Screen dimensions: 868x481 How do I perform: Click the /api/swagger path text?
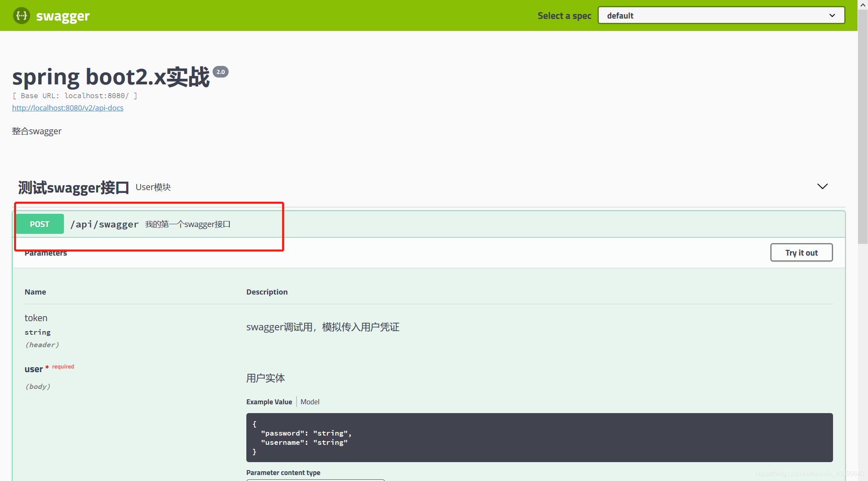tap(104, 224)
